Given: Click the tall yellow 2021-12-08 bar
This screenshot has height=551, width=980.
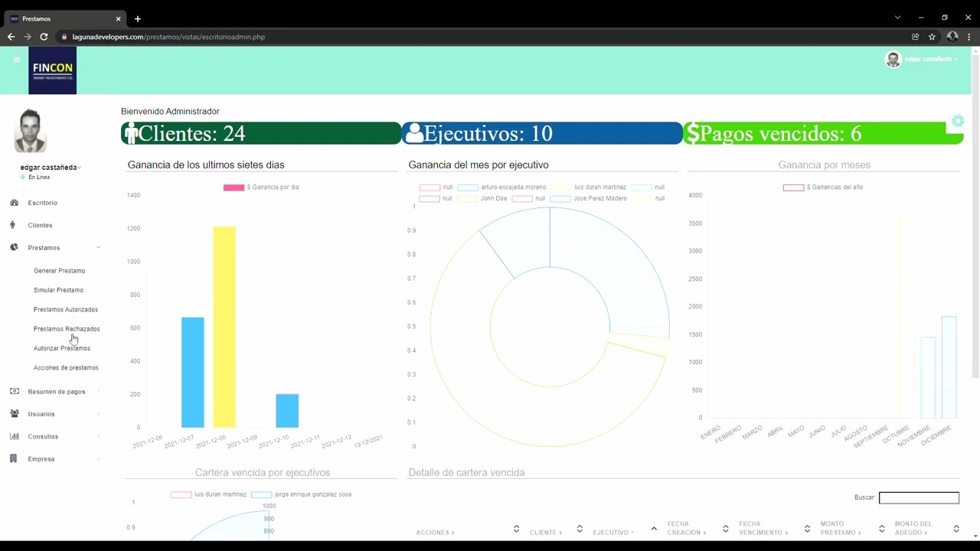Looking at the screenshot, I should [x=224, y=327].
